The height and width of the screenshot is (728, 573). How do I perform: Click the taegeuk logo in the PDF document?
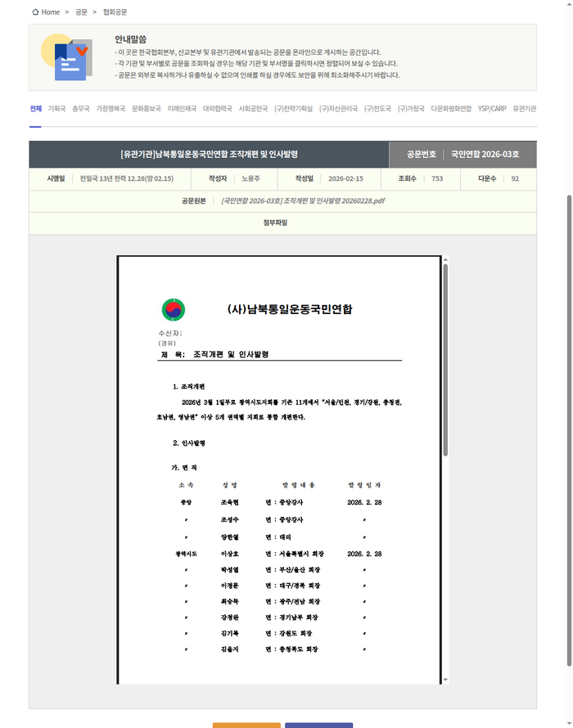(174, 310)
